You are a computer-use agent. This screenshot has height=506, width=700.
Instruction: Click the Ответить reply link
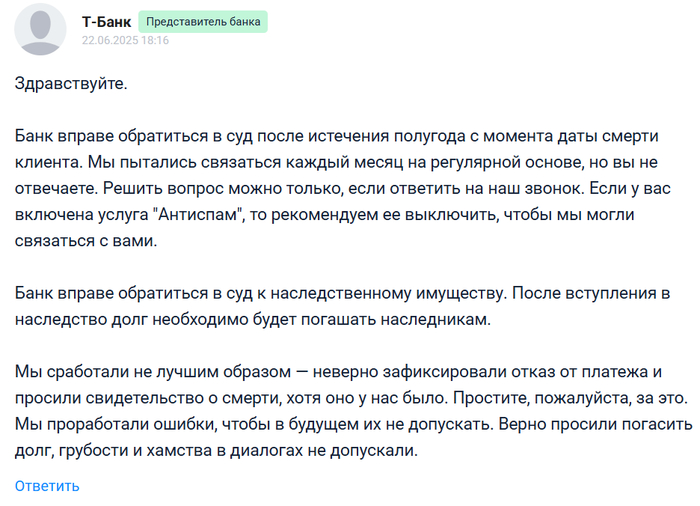47,486
